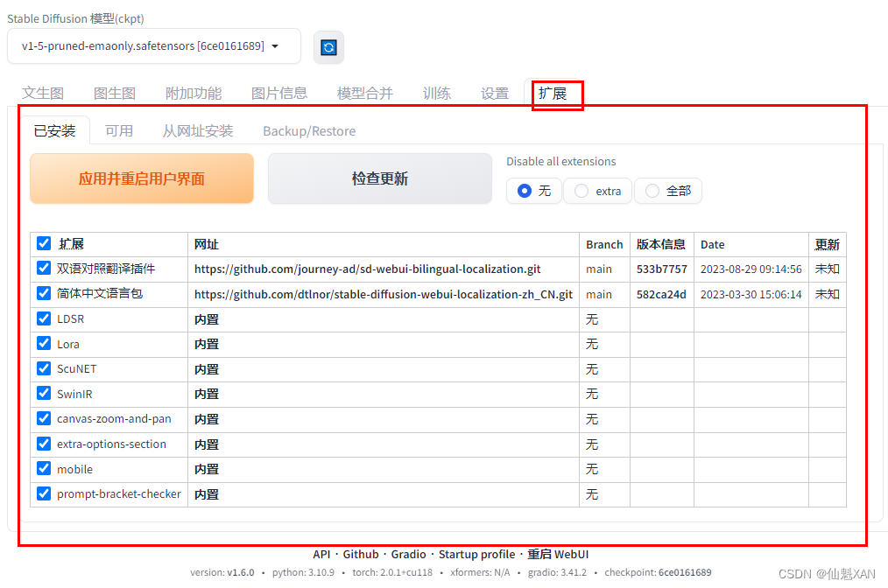Uncheck the LDSR built-in extension
This screenshot has width=888, height=588.
[x=44, y=318]
